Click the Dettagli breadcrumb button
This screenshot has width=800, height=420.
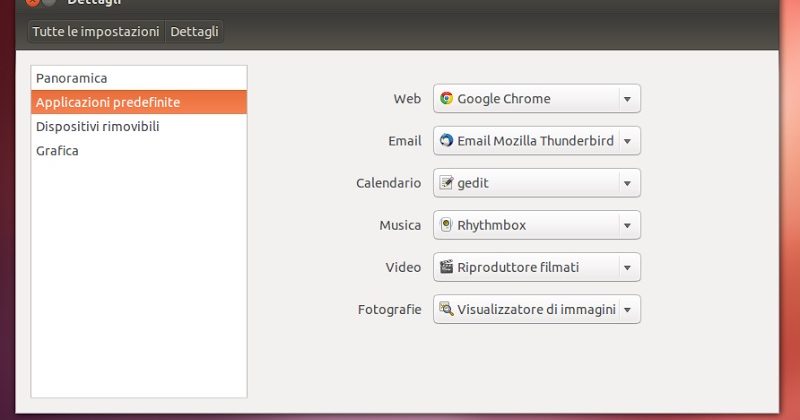(194, 32)
